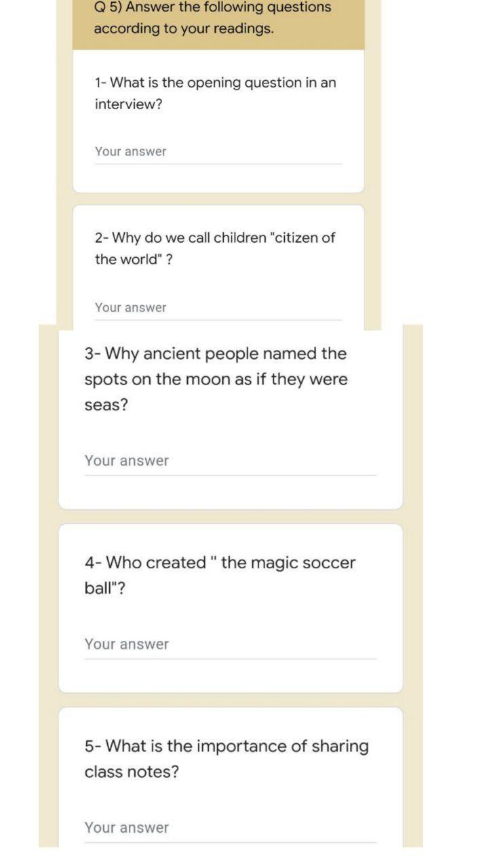The image size is (489, 868).
Task: Select 'Your answer' under the interview question
Action: tap(130, 151)
